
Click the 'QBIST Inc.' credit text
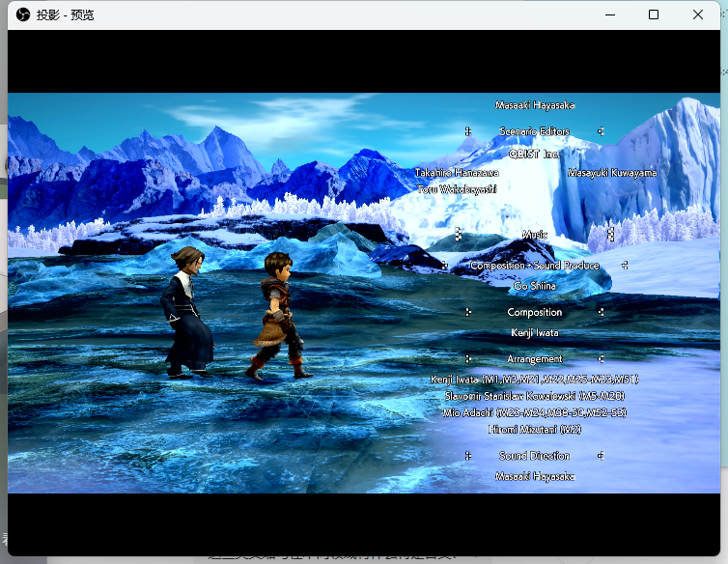[x=534, y=154]
